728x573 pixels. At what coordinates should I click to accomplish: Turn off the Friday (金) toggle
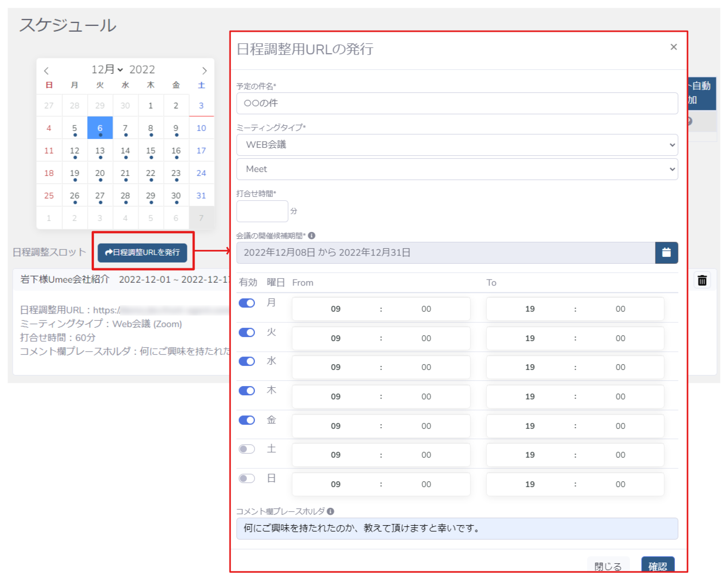pyautogui.click(x=247, y=420)
